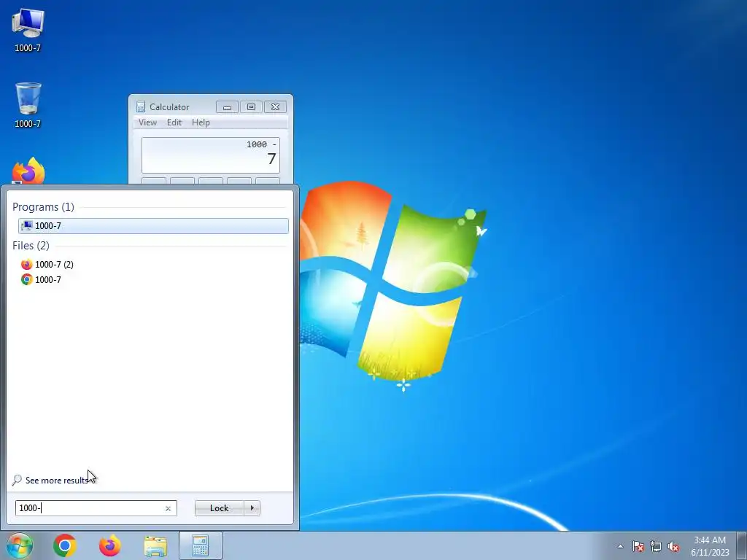This screenshot has height=560, width=747.
Task: Open the 1000-7 computer desktop icon
Action: (x=28, y=30)
